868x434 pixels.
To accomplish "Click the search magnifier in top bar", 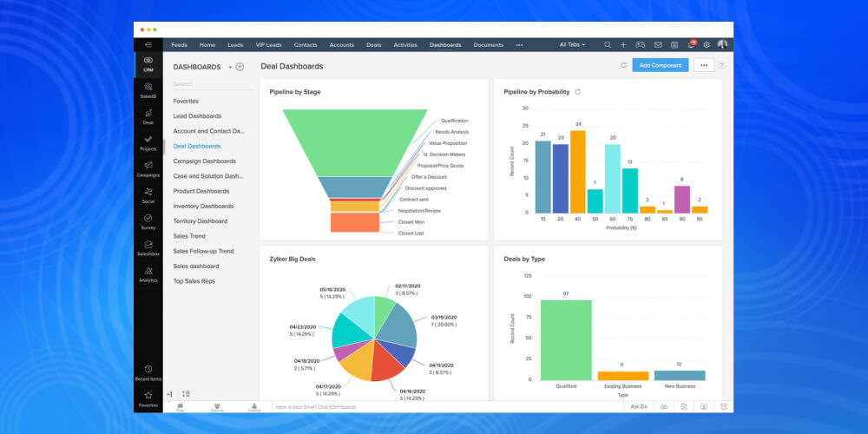I will (x=608, y=44).
